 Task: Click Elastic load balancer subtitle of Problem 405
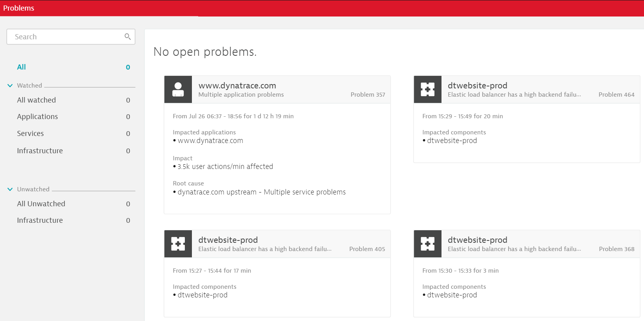point(265,249)
